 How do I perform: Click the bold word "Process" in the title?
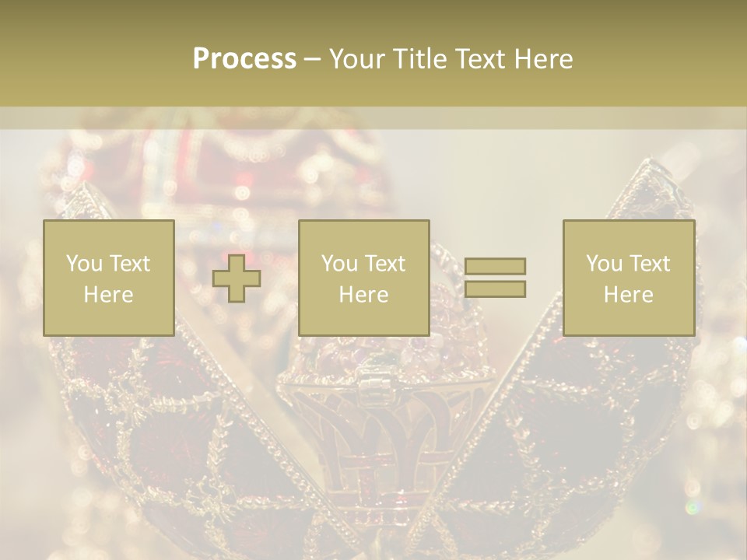244,59
